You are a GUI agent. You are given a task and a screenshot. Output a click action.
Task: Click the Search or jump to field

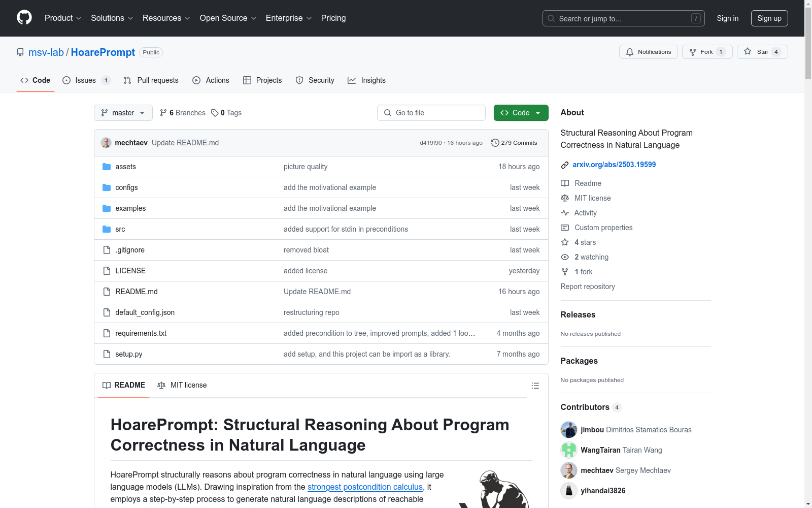pyautogui.click(x=623, y=18)
